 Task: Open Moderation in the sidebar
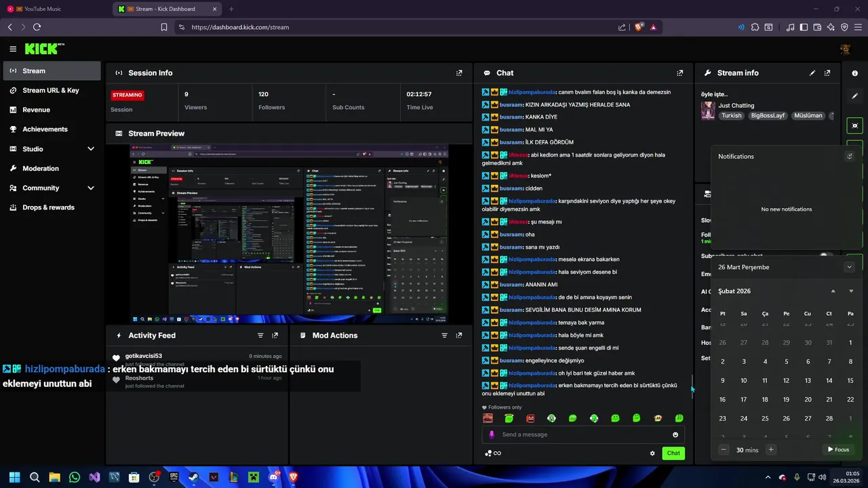click(52, 168)
